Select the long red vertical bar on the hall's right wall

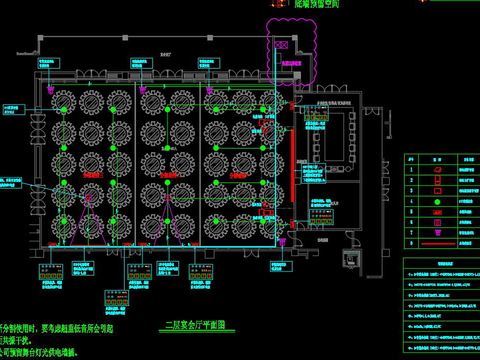(x=292, y=166)
